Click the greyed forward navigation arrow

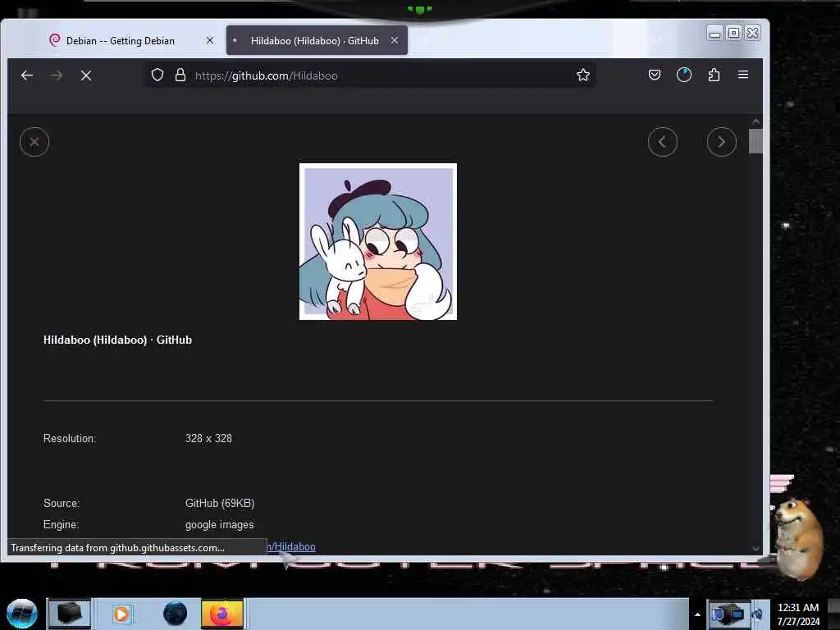pos(57,75)
